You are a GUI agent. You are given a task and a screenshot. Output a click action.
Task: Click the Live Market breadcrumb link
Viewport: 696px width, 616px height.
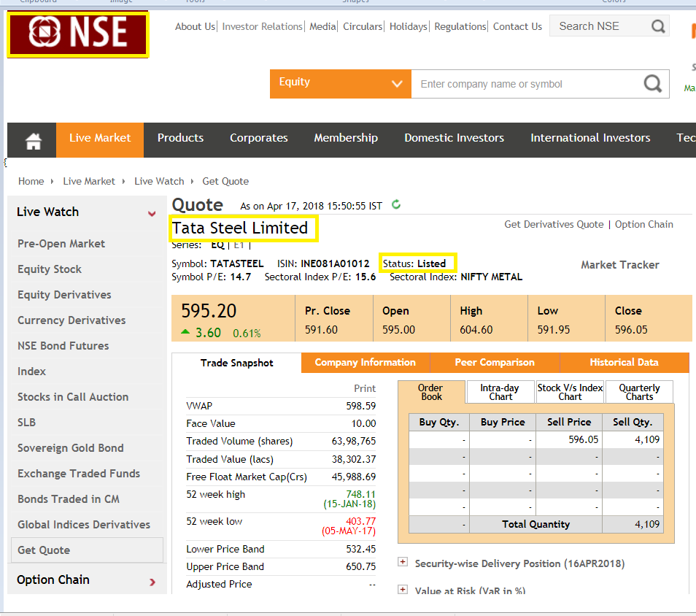[89, 181]
